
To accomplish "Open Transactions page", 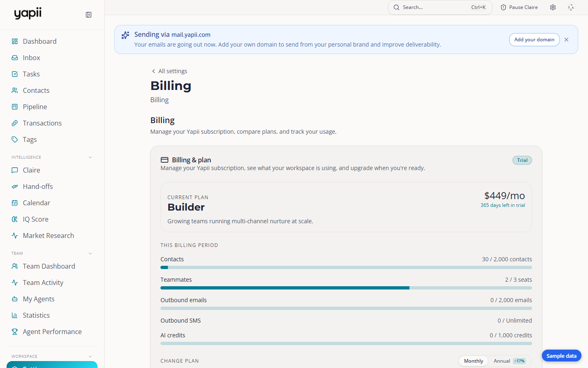I will point(52,123).
